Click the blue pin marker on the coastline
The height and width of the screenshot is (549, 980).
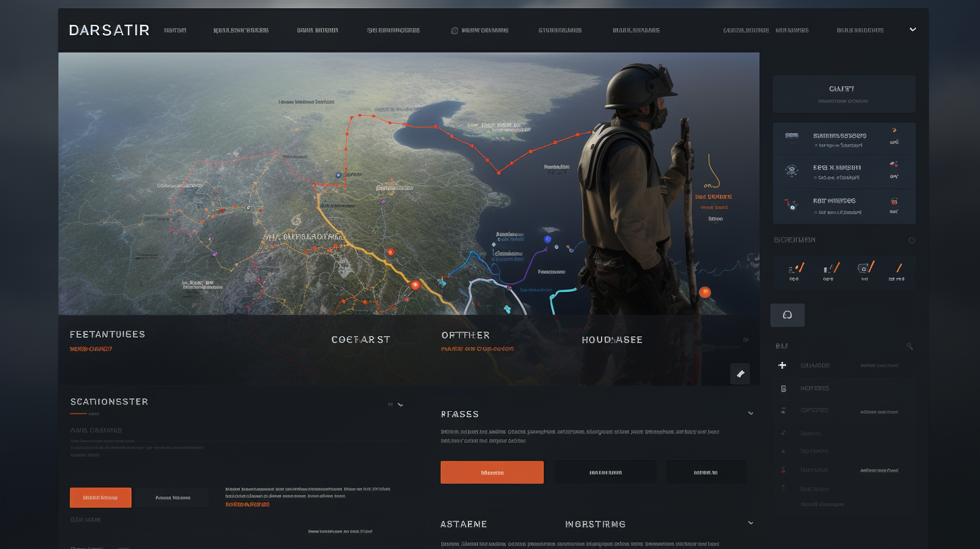pyautogui.click(x=547, y=239)
